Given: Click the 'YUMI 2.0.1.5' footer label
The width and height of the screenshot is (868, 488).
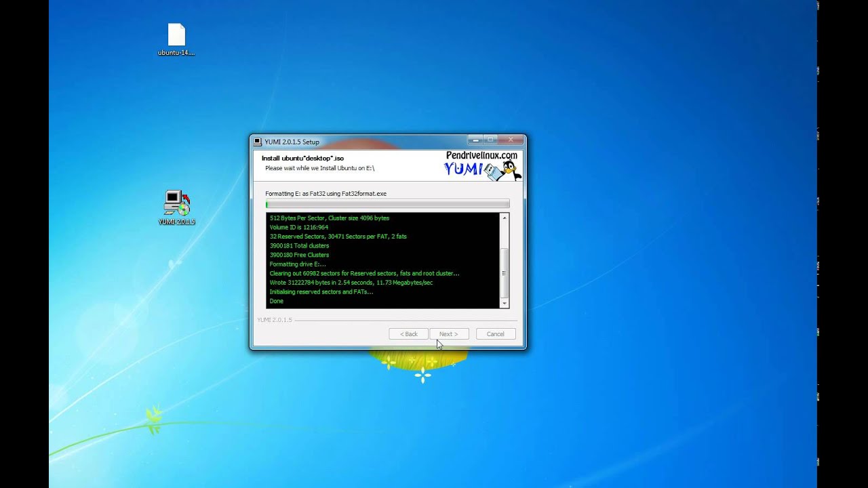Looking at the screenshot, I should tap(274, 320).
